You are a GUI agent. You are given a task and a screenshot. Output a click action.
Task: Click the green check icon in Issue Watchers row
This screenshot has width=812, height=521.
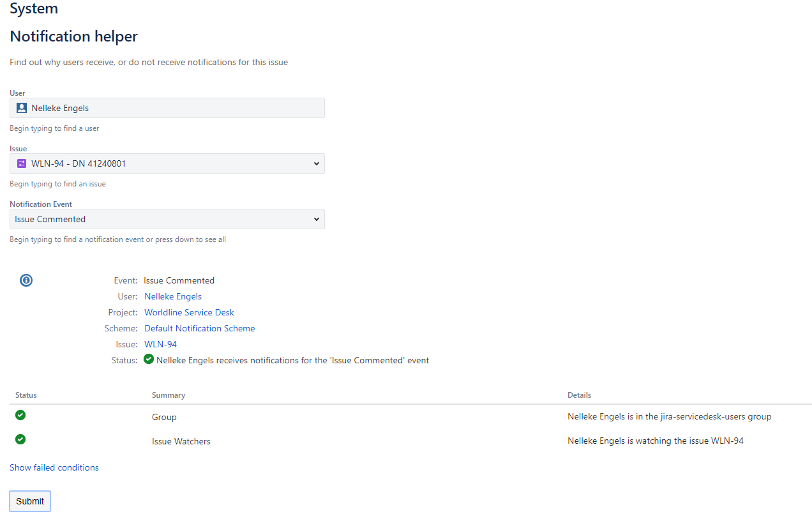[20, 439]
